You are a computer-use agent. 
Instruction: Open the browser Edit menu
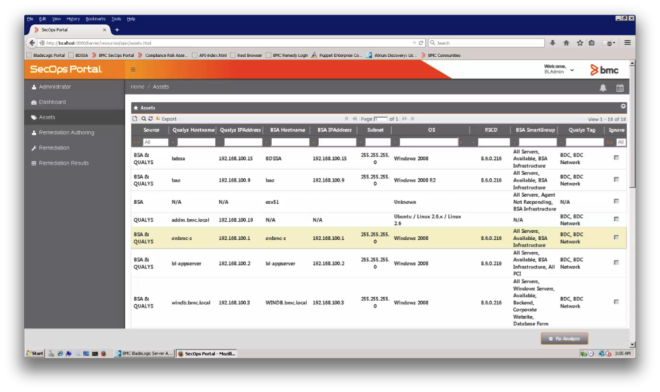click(x=43, y=19)
